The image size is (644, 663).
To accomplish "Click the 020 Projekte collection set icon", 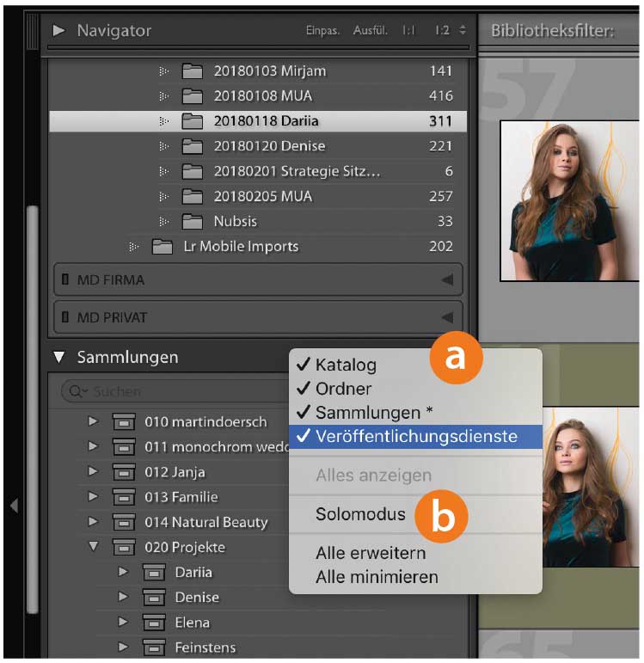I will click(x=124, y=547).
